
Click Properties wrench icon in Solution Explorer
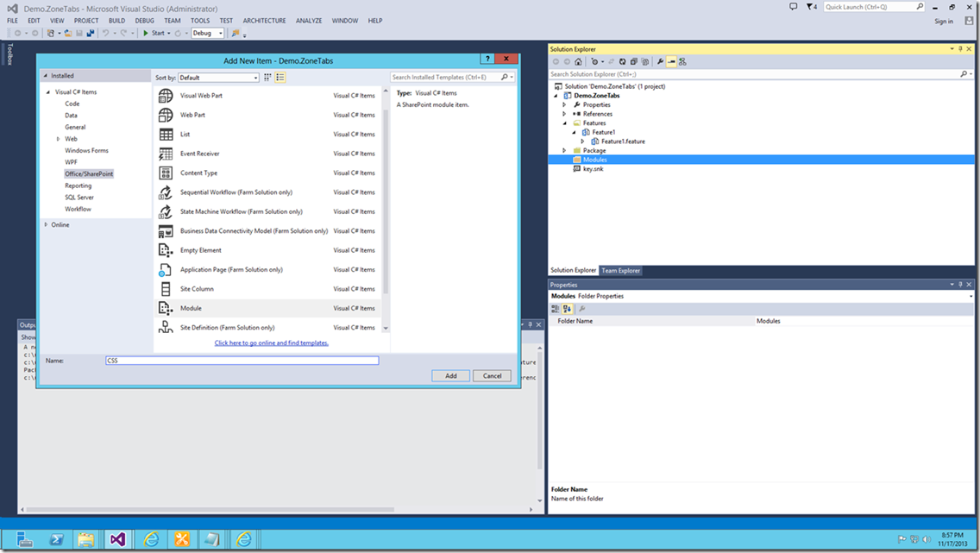pyautogui.click(x=660, y=62)
